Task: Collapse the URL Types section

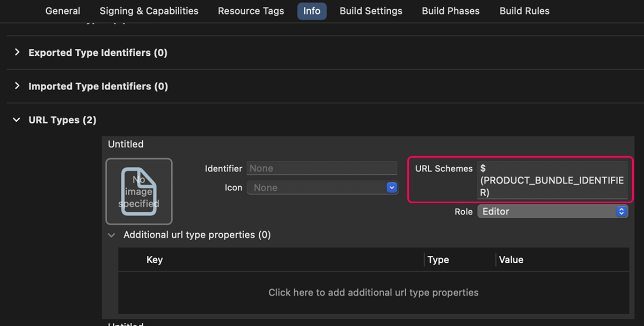Action: point(17,120)
